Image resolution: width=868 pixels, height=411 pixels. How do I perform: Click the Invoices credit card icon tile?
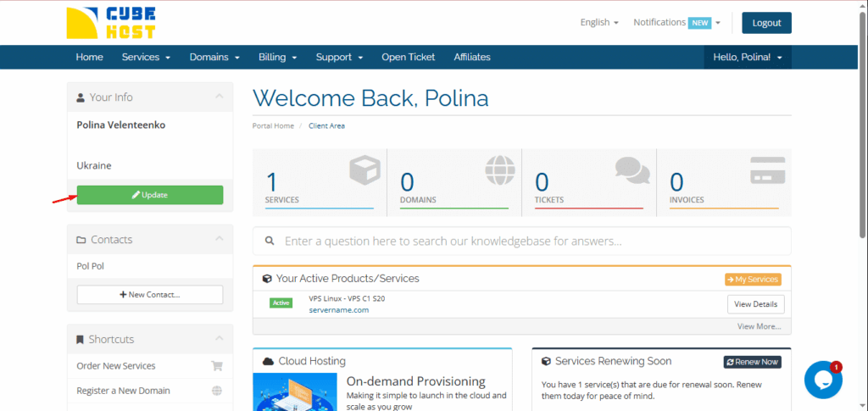click(767, 170)
